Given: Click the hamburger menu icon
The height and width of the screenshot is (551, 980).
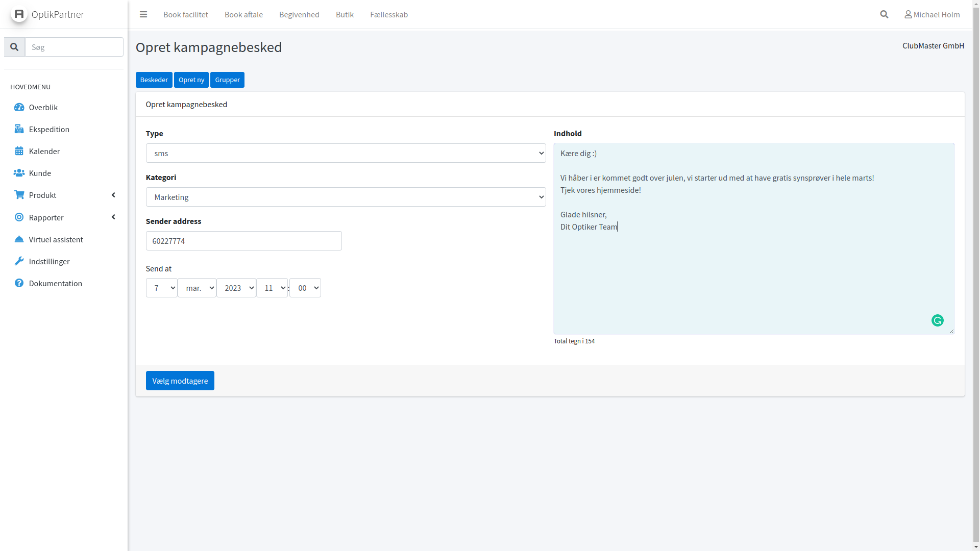Looking at the screenshot, I should (143, 14).
